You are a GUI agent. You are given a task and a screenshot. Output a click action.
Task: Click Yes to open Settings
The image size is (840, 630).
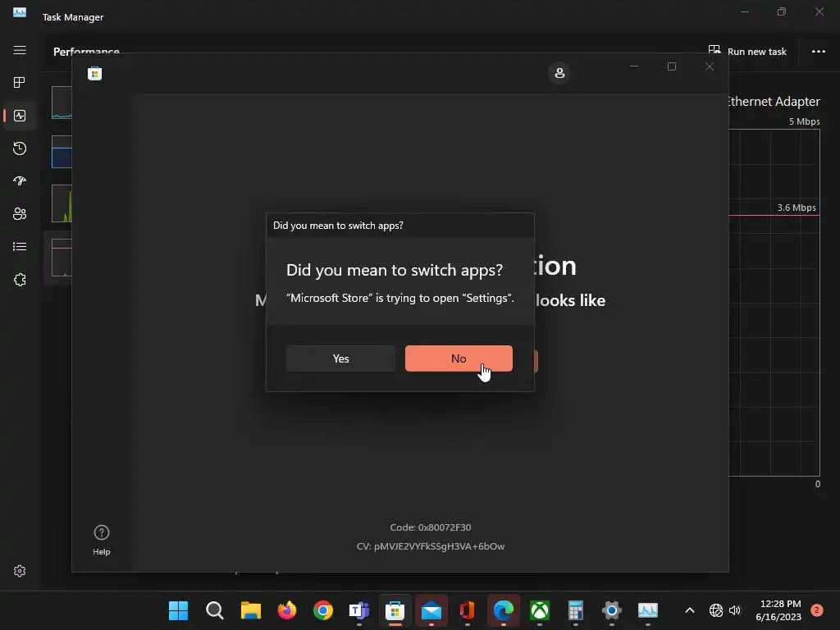coord(340,358)
